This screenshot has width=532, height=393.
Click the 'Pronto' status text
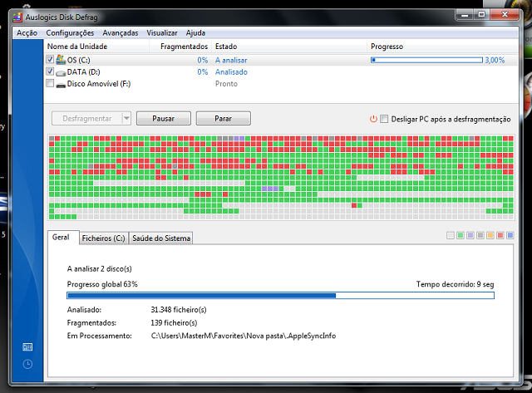(x=226, y=84)
